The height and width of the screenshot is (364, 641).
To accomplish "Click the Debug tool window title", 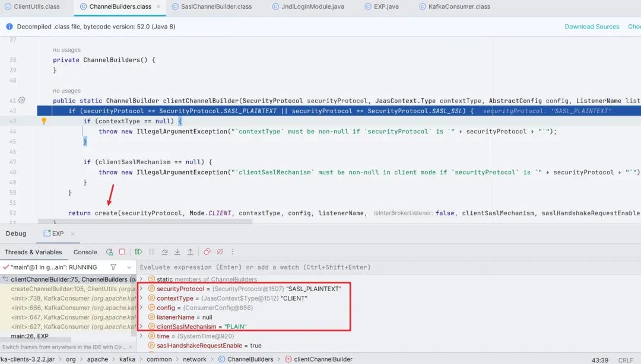I will [x=16, y=234].
